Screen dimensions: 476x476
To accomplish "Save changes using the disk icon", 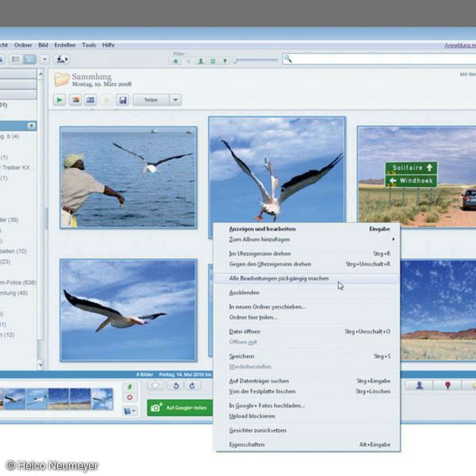I will 123,100.
